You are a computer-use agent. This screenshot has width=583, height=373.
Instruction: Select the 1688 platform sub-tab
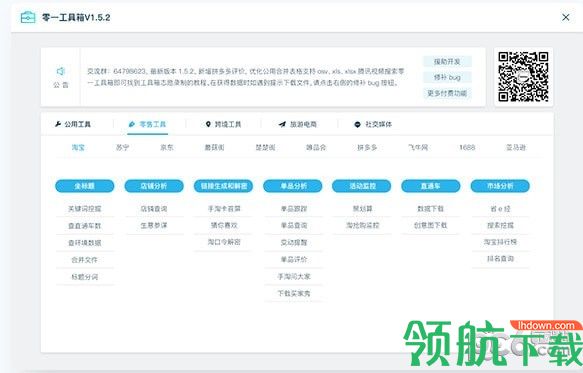pyautogui.click(x=467, y=148)
